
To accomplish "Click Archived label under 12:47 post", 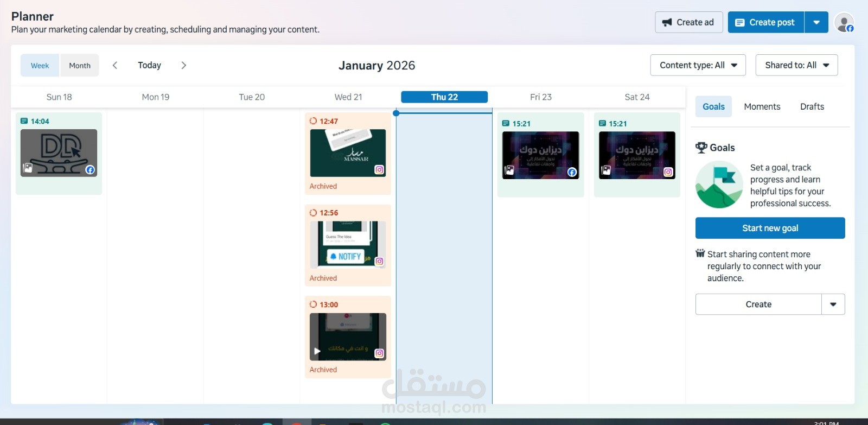I will [x=323, y=186].
